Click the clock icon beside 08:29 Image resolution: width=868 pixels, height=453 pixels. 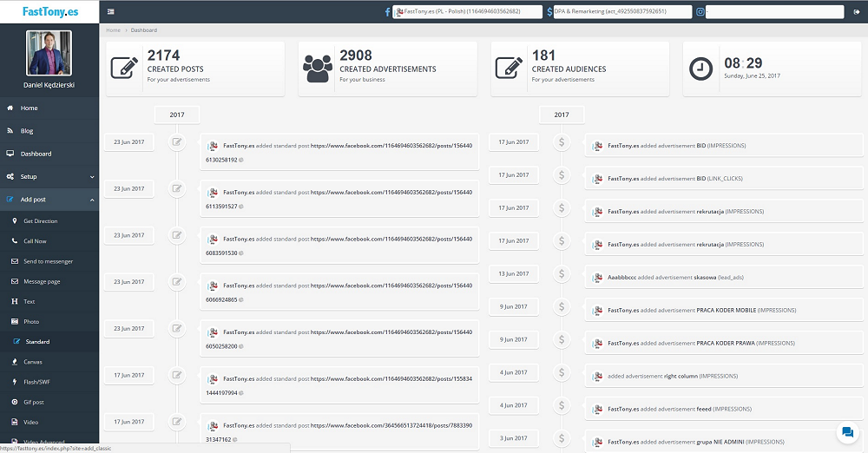(x=700, y=69)
